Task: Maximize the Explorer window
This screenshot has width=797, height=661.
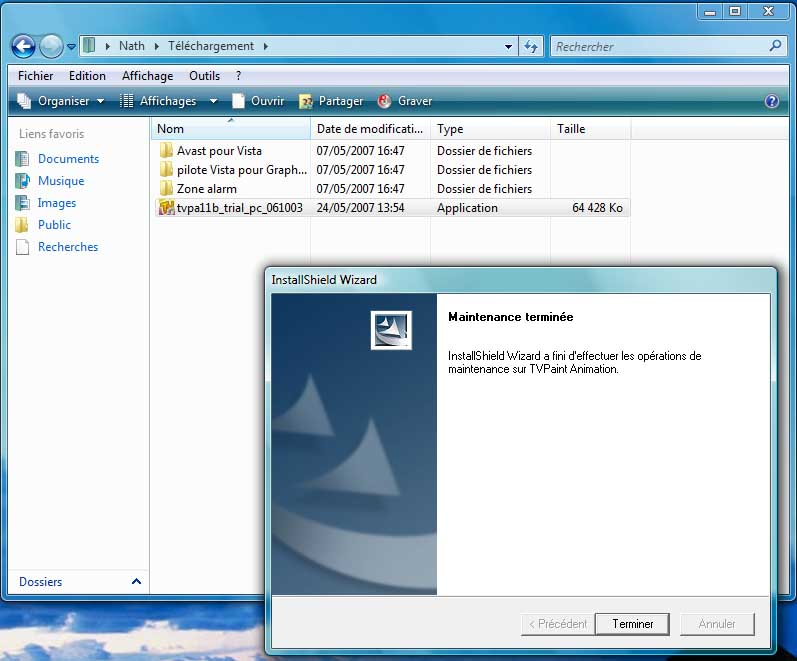Action: click(x=735, y=12)
